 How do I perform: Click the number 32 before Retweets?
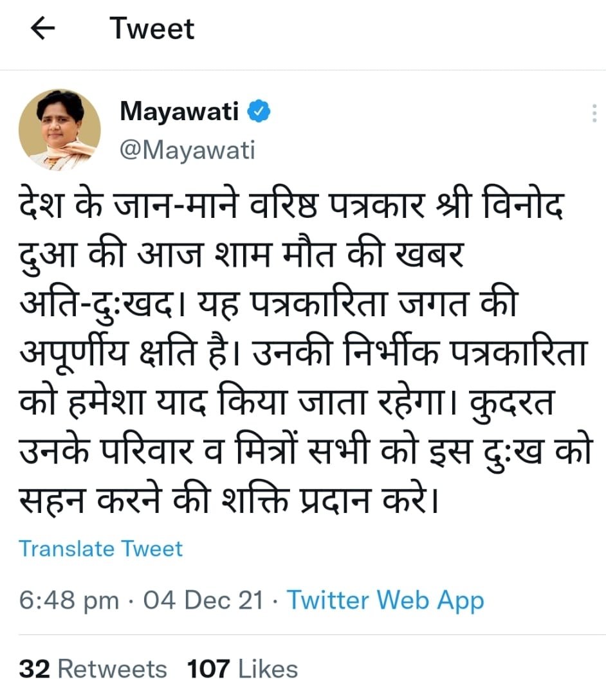(34, 669)
